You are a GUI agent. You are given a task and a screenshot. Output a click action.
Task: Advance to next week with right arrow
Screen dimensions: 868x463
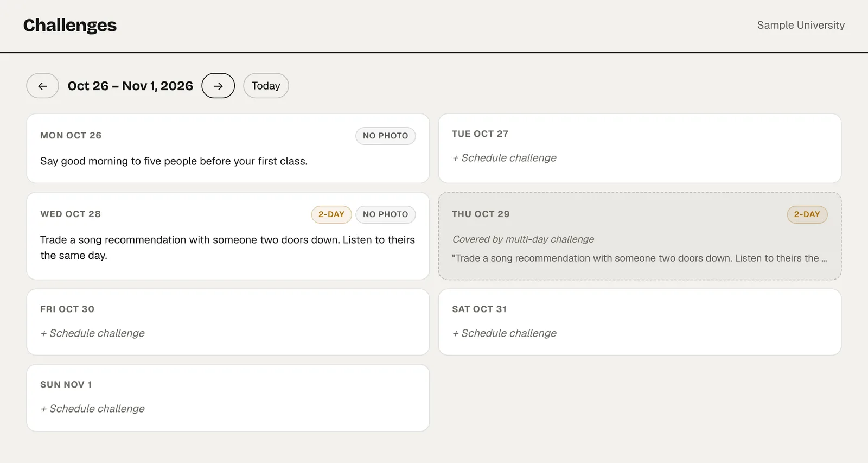[x=218, y=86]
